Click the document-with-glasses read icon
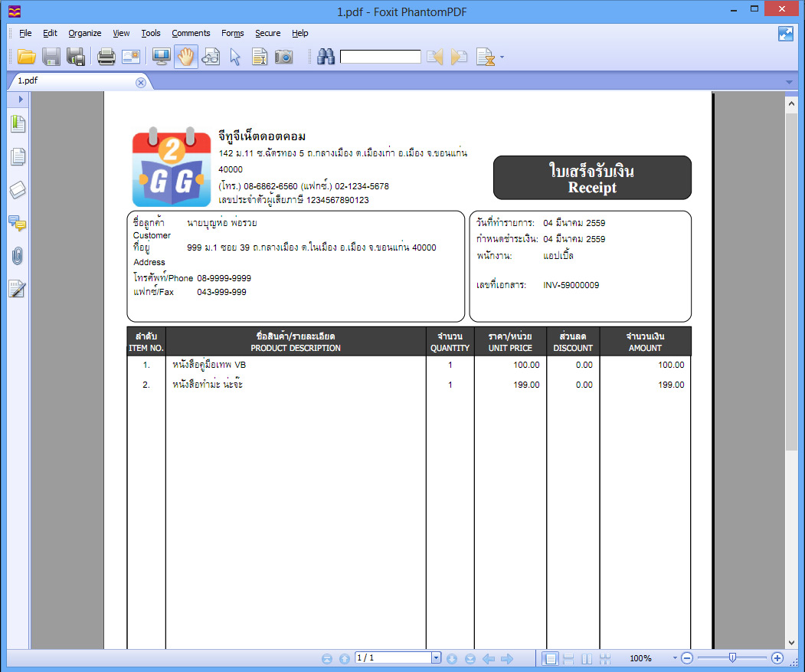Screen dimensions: 805x672 211,57
